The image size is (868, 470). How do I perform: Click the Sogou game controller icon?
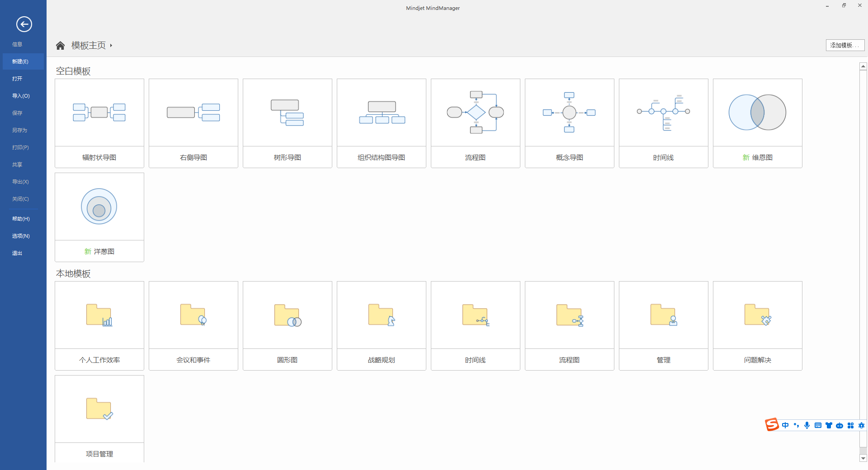pos(840,425)
